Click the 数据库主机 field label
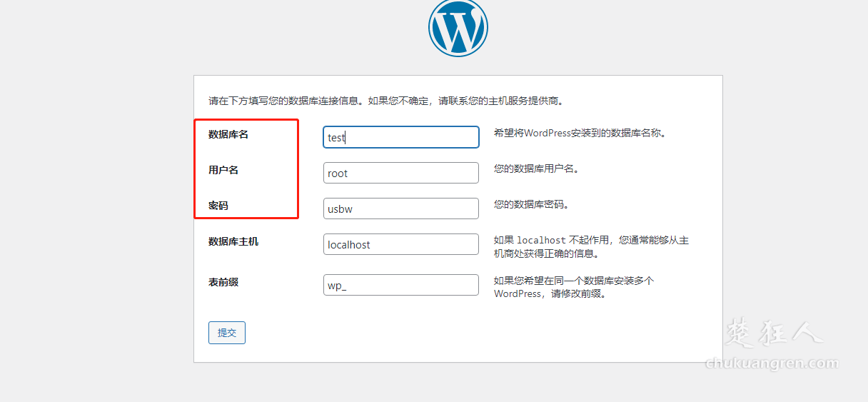 233,241
